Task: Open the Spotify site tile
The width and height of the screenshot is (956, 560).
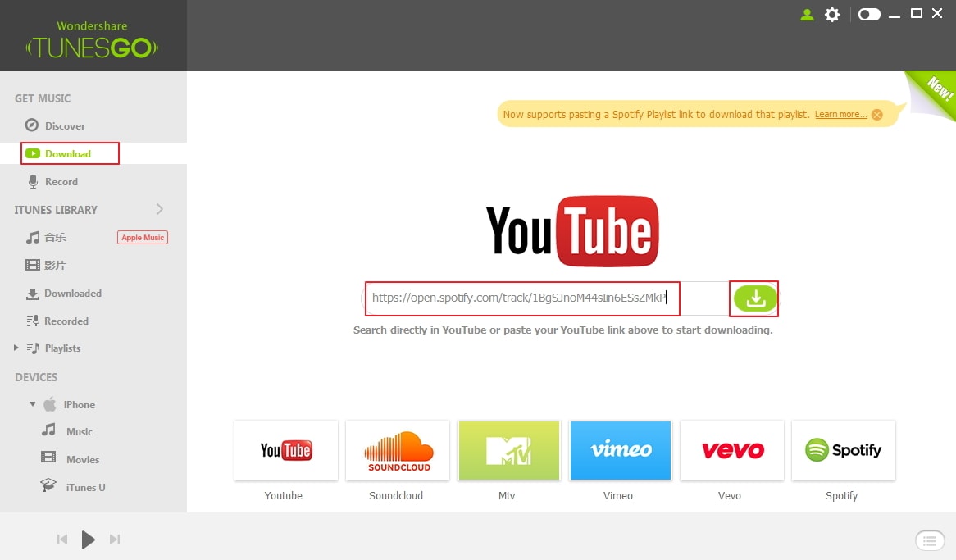Action: tap(844, 450)
